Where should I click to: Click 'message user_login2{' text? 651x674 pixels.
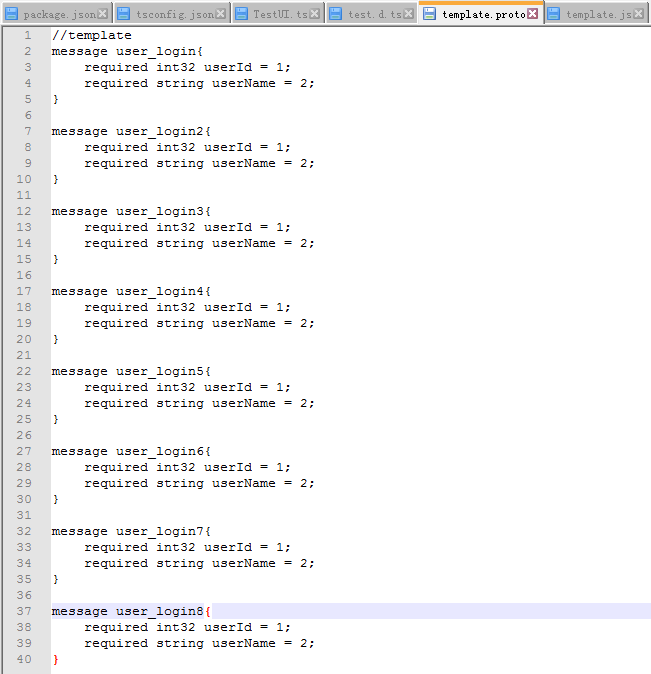coord(131,131)
